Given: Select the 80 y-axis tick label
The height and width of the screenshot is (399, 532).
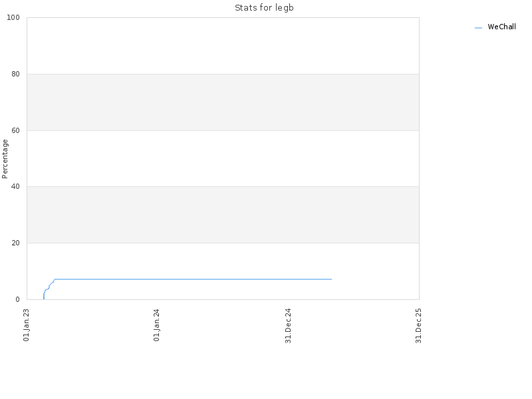Looking at the screenshot, I should (x=15, y=74).
